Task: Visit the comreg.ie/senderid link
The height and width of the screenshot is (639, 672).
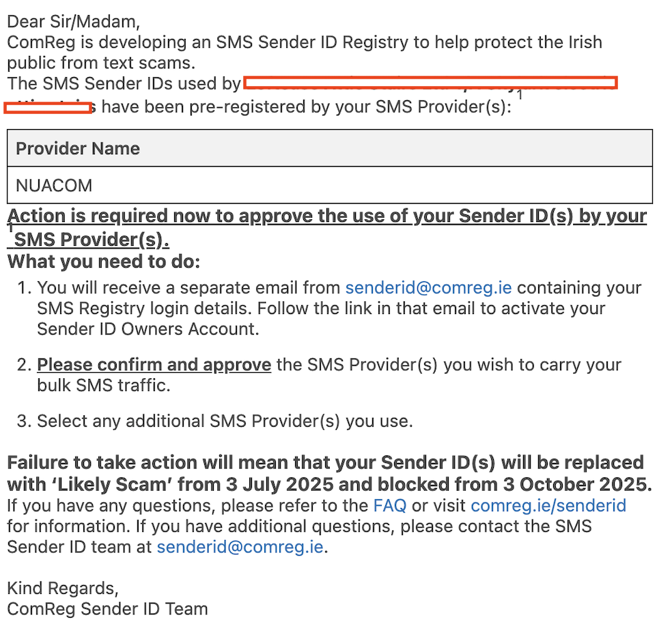Action: pyautogui.click(x=548, y=506)
